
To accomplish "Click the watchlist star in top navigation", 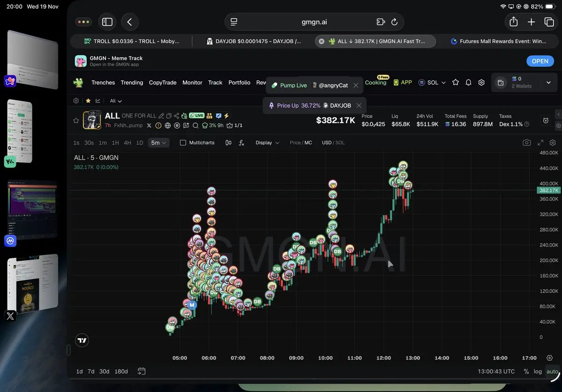I will (455, 82).
